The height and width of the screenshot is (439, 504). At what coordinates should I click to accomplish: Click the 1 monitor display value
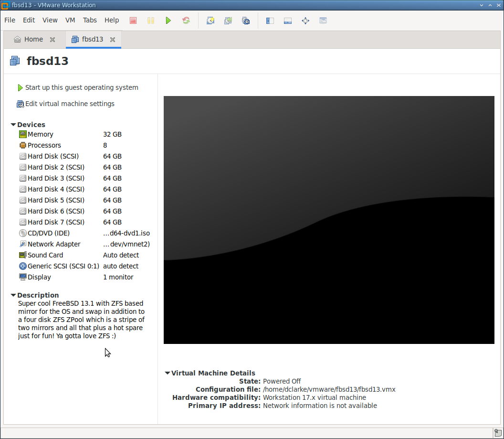point(118,277)
